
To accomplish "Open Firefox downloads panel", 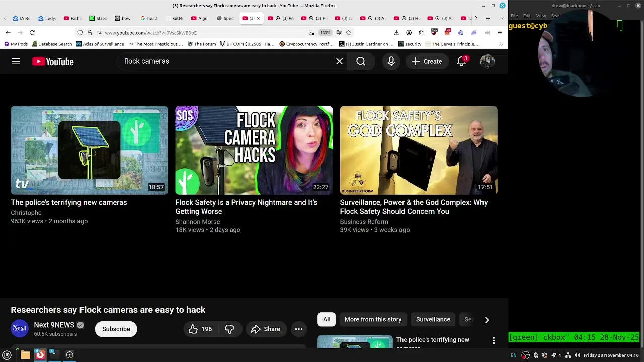I will [x=396, y=32].
